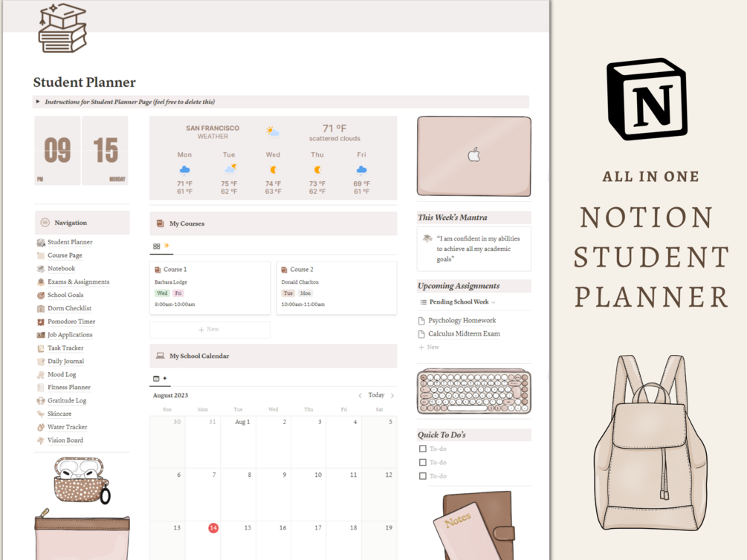The image size is (747, 560).
Task: Click the Exams & Assignments icon
Action: tap(41, 282)
